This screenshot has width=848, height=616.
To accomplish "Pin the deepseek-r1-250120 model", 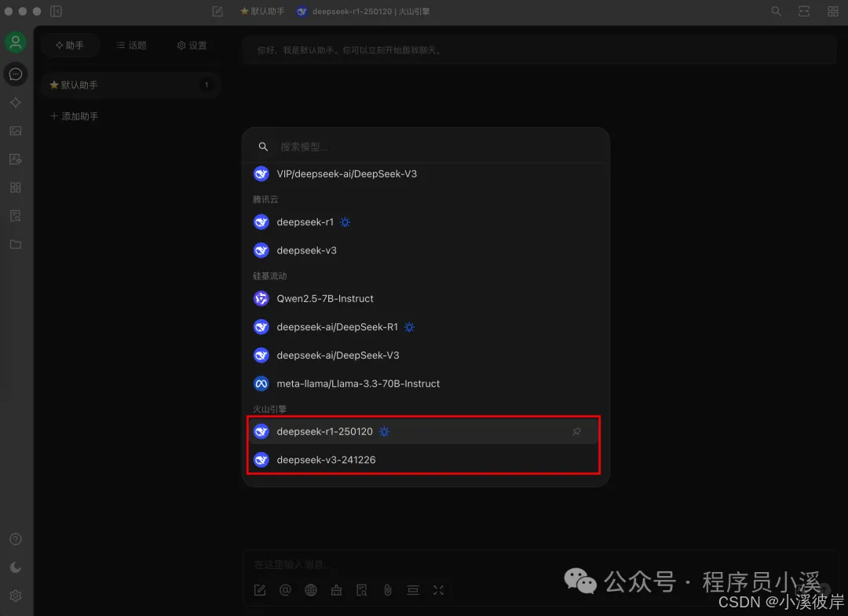I will tap(576, 432).
